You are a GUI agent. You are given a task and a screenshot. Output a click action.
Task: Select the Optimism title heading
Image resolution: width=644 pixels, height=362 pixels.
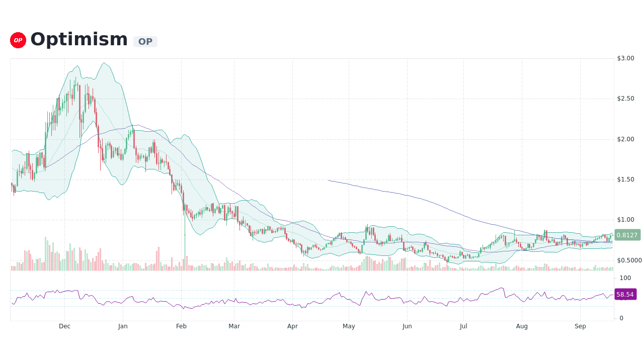pos(79,39)
